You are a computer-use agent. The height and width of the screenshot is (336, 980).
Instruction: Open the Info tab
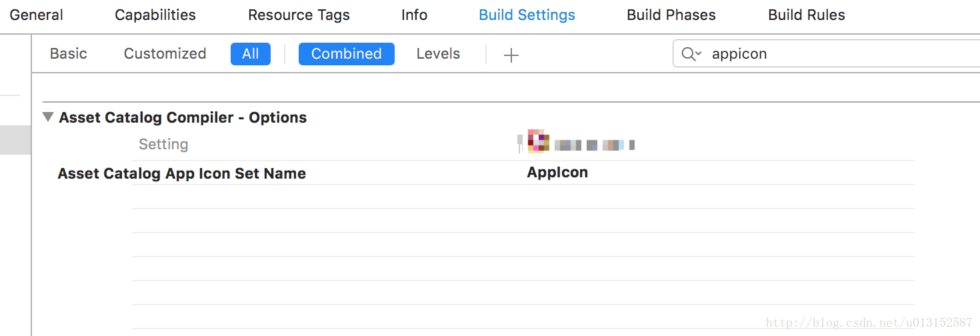414,15
